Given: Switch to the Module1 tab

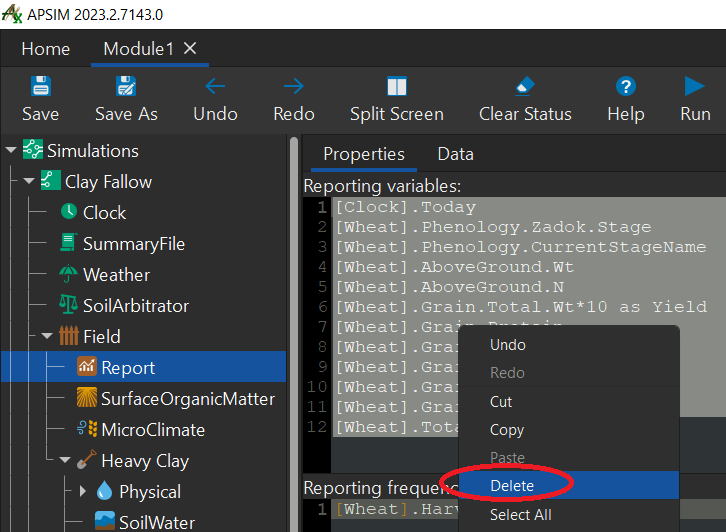Looking at the screenshot, I should click(x=138, y=49).
